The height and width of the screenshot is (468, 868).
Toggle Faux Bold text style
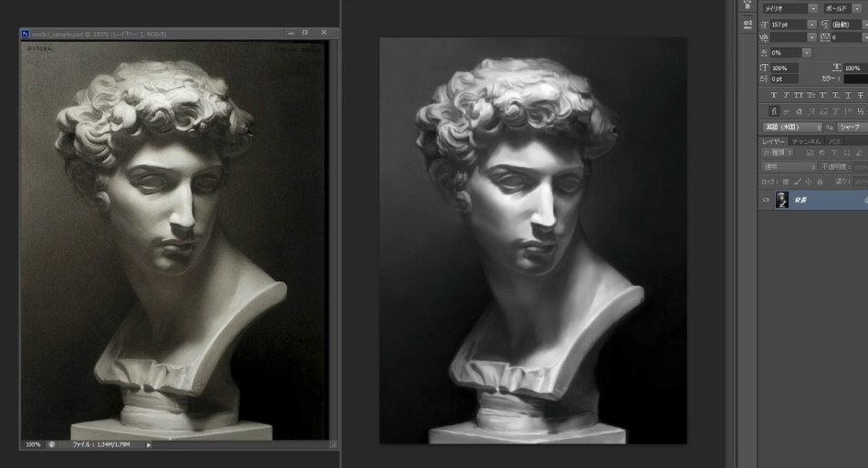pos(774,95)
